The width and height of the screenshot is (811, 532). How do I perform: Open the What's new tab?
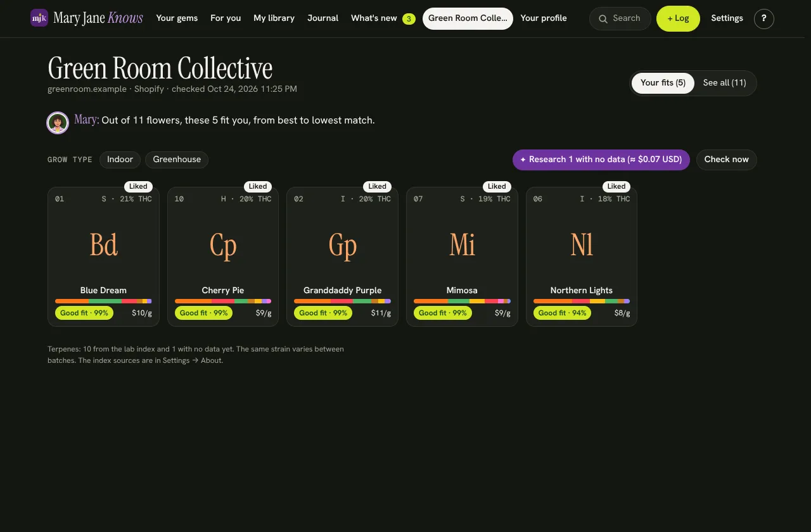pos(383,18)
